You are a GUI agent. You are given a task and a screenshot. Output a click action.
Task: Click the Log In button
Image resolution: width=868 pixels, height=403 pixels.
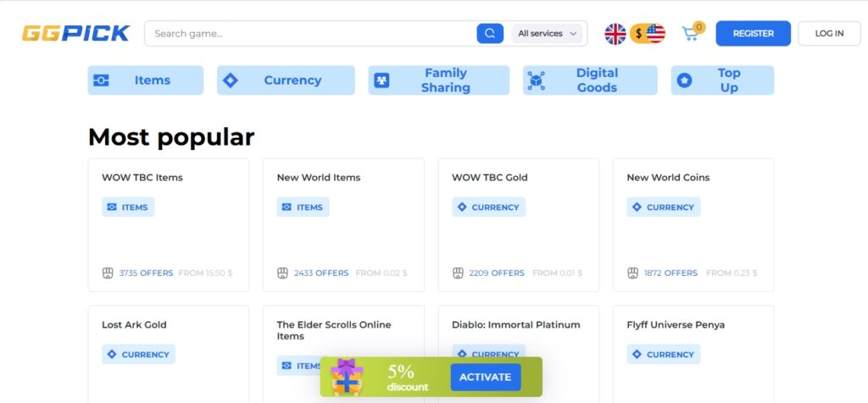click(x=829, y=34)
